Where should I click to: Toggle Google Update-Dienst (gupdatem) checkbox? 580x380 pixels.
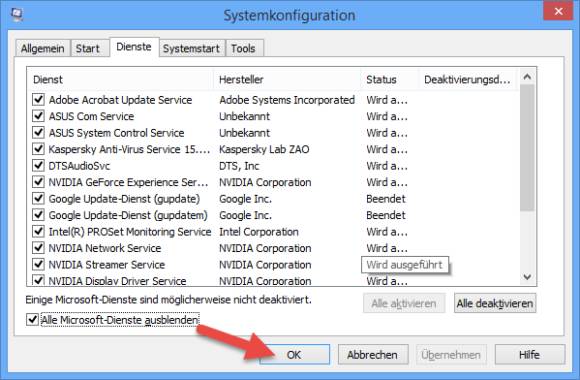tap(38, 215)
